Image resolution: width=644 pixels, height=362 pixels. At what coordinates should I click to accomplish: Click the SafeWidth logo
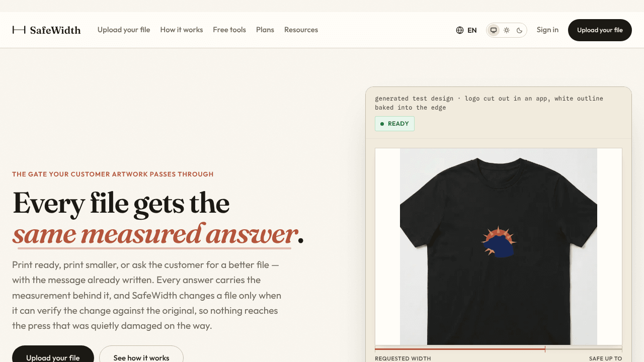tap(46, 30)
